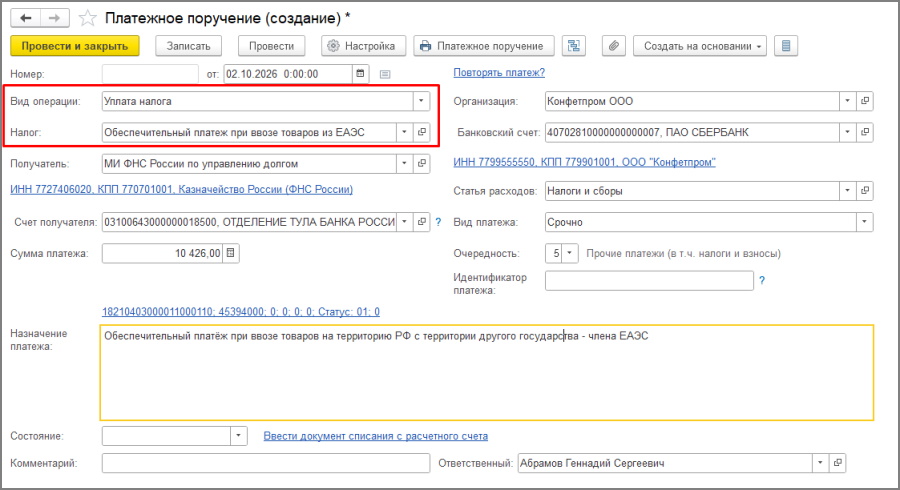Click into the Назначение платежа text area
Viewport: 900px width, 490px height.
pyautogui.click(x=487, y=373)
